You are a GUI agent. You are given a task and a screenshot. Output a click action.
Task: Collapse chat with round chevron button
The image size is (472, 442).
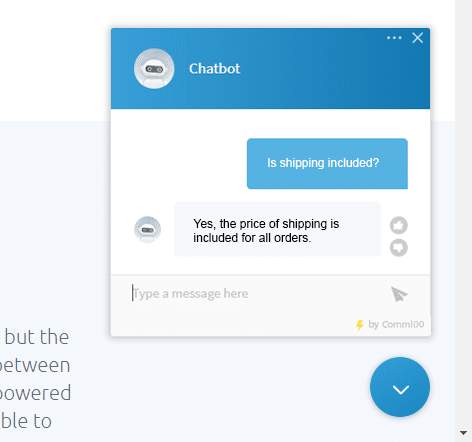click(400, 387)
